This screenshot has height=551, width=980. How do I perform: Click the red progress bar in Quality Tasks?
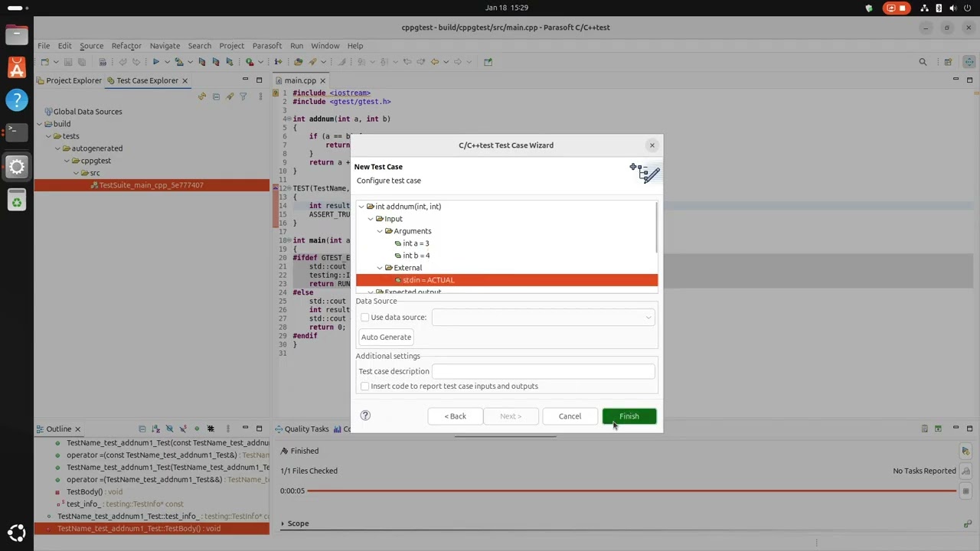click(632, 491)
